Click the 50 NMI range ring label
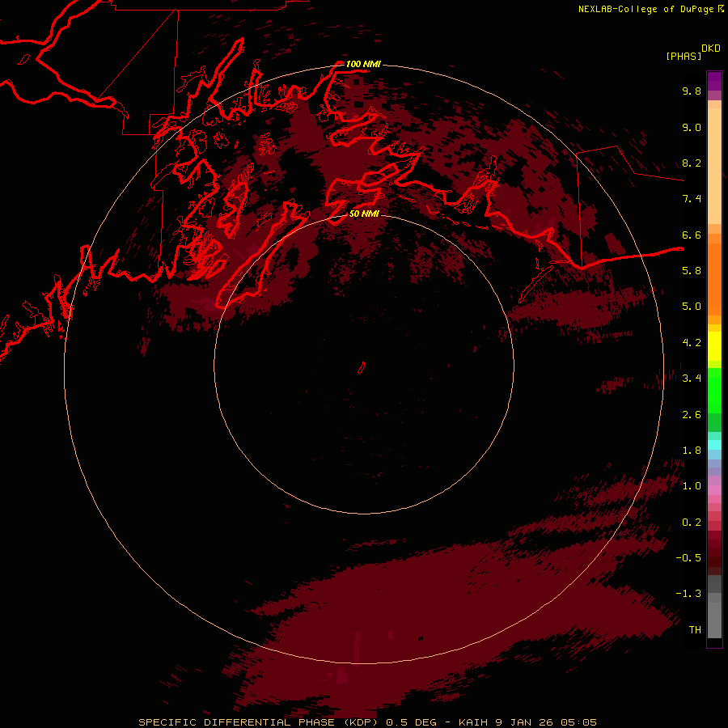This screenshot has height=728, width=728. coord(364,214)
